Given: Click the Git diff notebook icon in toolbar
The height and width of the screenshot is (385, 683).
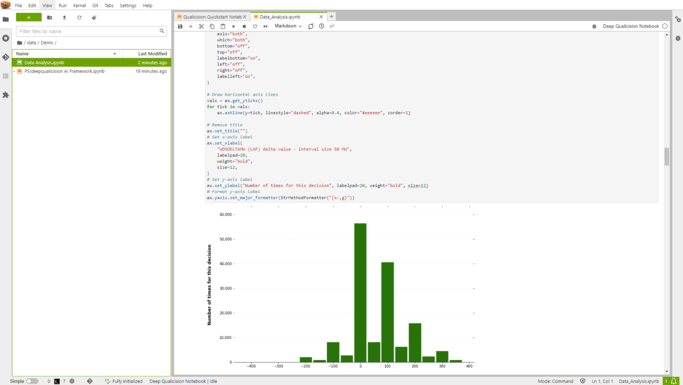Looking at the screenshot, I should [x=311, y=27].
